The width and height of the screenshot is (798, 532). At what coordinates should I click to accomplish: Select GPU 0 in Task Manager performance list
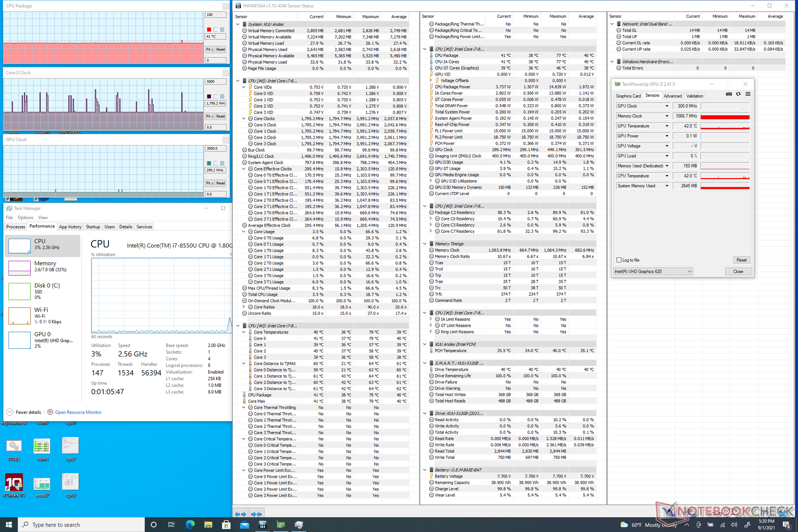[43, 340]
